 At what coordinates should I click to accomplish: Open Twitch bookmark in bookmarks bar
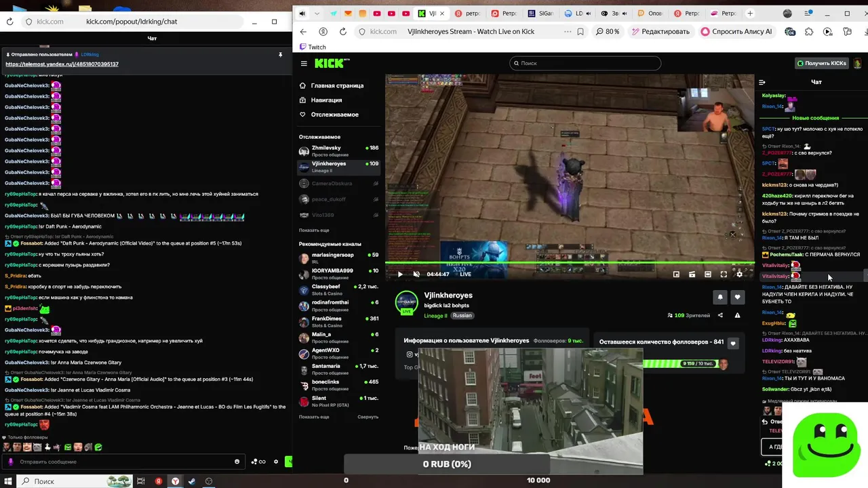tap(313, 47)
